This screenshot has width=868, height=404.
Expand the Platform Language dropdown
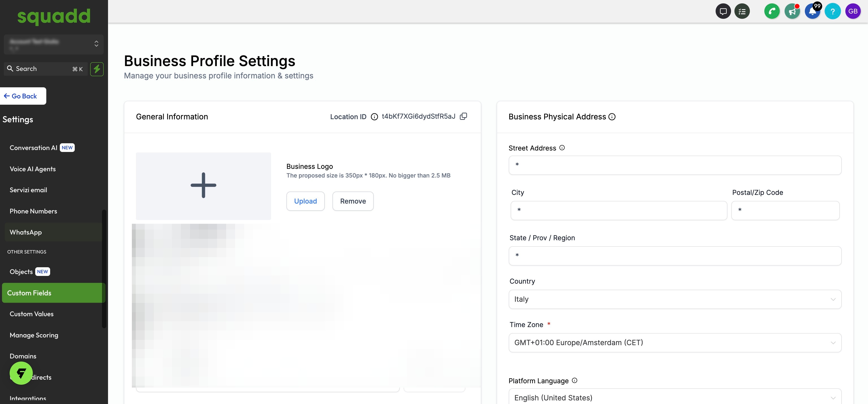(x=675, y=397)
